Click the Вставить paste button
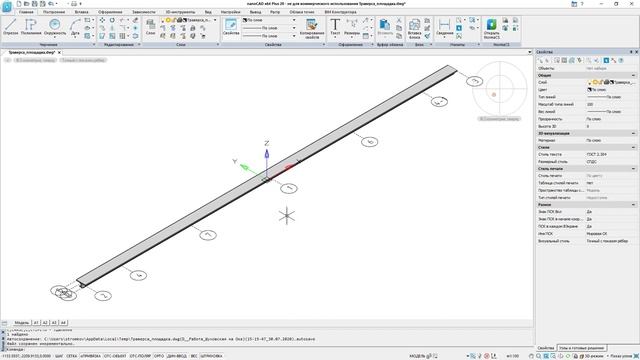Viewport: 640px width, 360px height. coord(385,27)
